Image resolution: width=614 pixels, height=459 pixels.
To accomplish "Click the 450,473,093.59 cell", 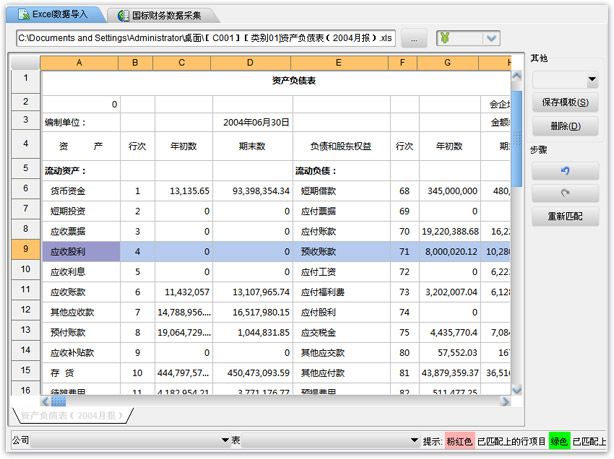I will [x=253, y=373].
